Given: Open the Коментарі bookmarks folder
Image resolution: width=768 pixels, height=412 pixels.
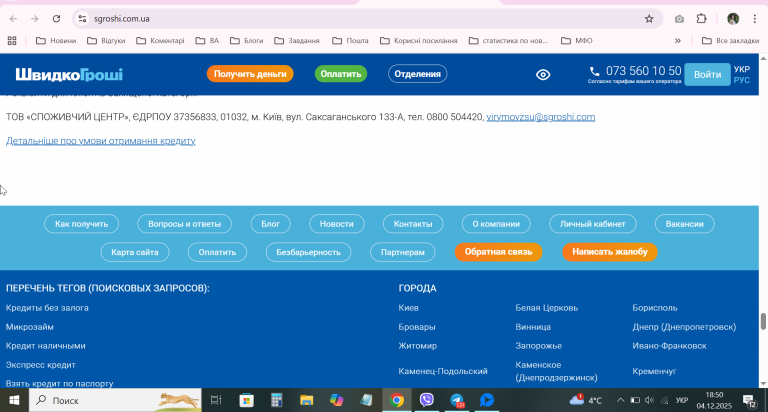Looking at the screenshot, I should [x=161, y=41].
